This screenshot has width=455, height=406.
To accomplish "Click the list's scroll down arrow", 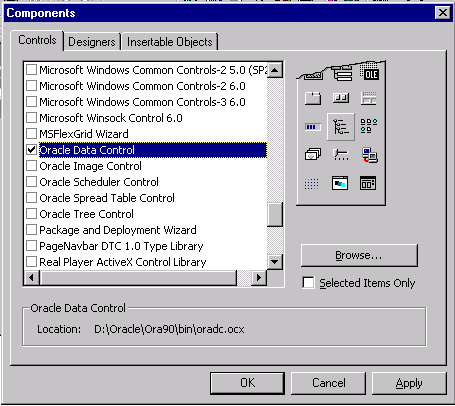I will (x=275, y=262).
